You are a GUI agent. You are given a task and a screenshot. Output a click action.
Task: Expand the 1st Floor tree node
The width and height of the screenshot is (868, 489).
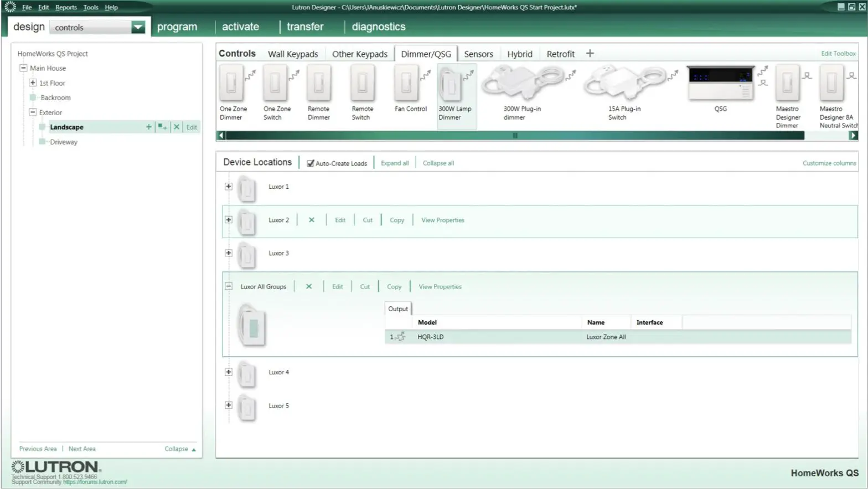(x=33, y=83)
